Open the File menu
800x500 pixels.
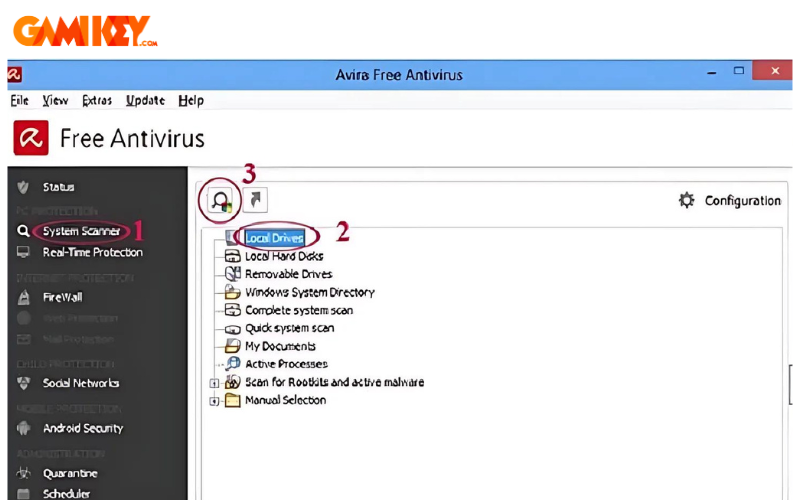[19, 100]
